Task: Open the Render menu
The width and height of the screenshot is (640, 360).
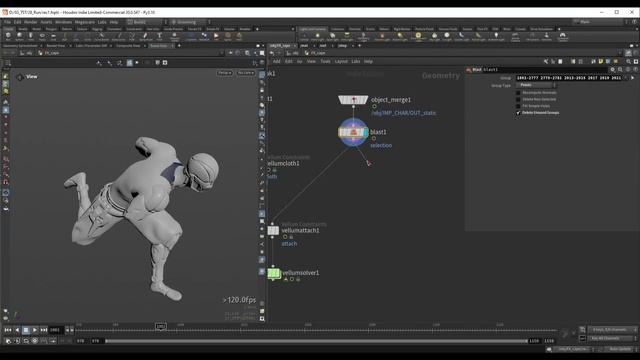Action: tap(31, 22)
